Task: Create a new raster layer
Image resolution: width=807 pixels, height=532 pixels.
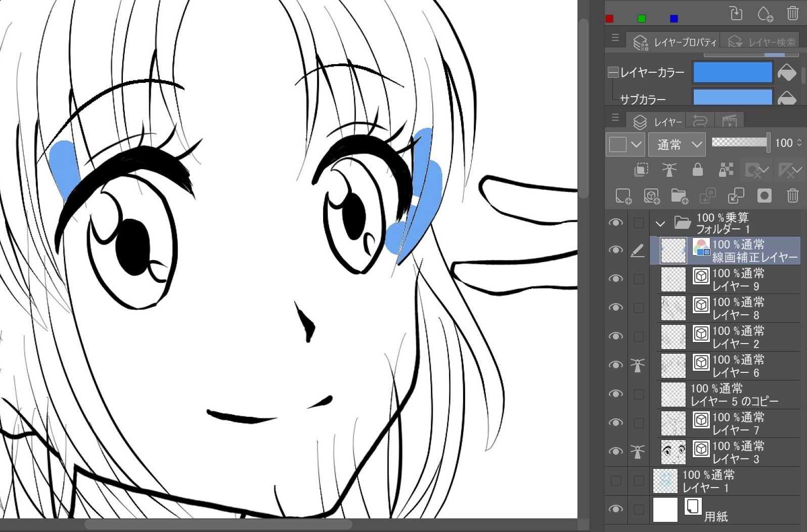Action: (x=623, y=196)
